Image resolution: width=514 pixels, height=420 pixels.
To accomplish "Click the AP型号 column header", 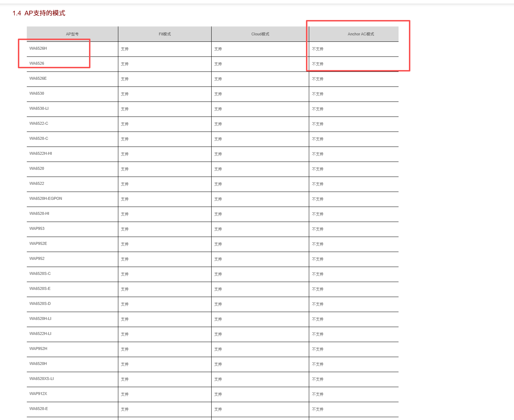I will point(72,34).
